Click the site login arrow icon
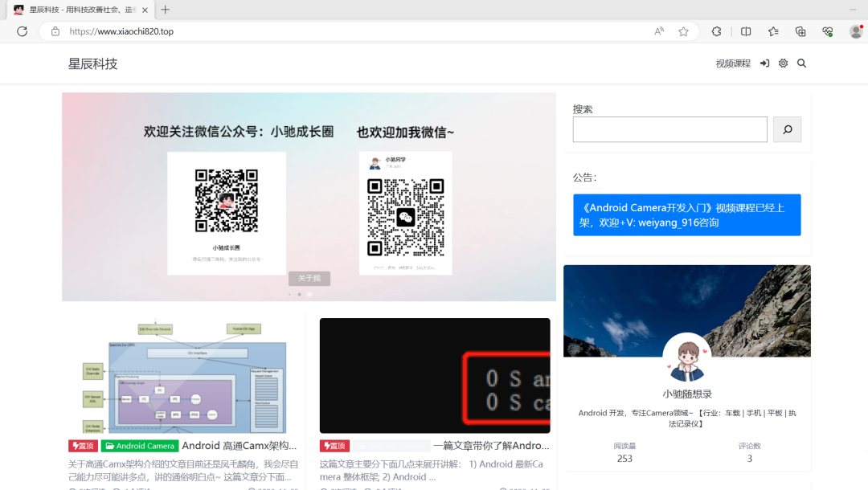868x490 pixels. click(x=765, y=63)
